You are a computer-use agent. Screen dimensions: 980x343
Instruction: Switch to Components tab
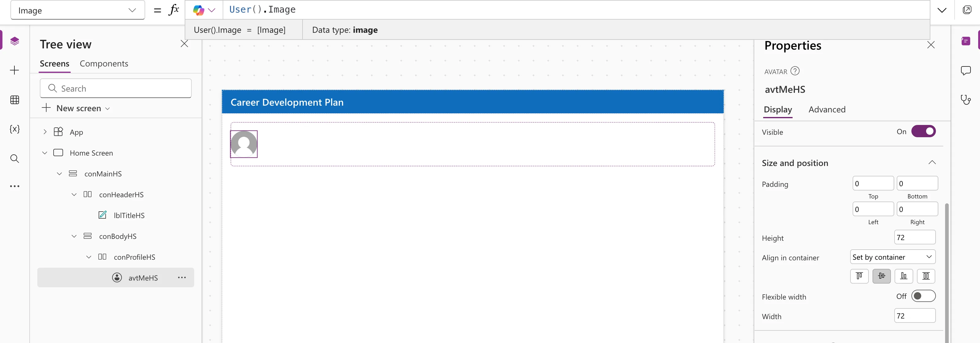[x=104, y=63]
